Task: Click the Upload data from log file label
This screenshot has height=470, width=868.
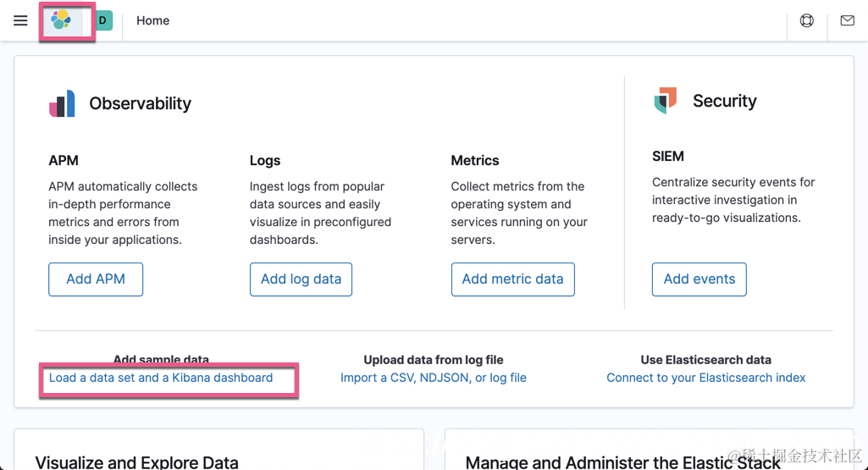Action: click(x=434, y=360)
